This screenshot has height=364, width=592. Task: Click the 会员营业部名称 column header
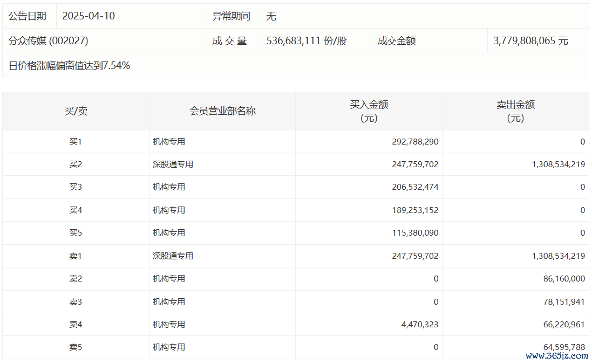[222, 111]
